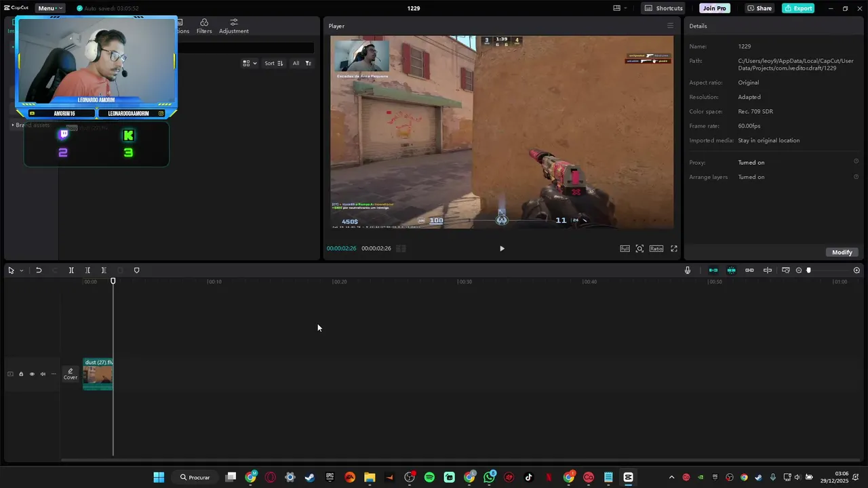
Task: Hide the main video track
Action: [32, 374]
